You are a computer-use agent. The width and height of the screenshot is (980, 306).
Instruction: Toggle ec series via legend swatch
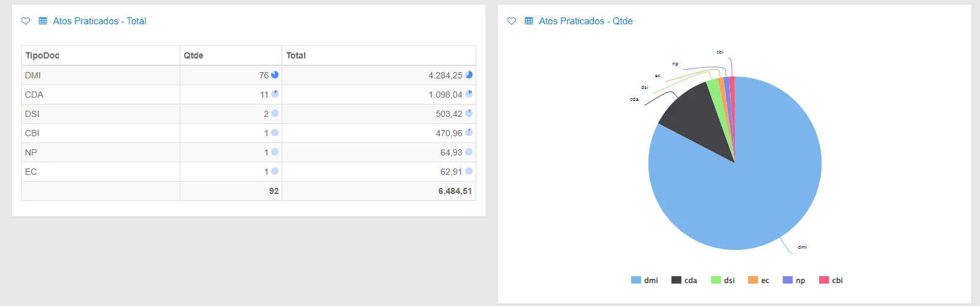tap(753, 280)
